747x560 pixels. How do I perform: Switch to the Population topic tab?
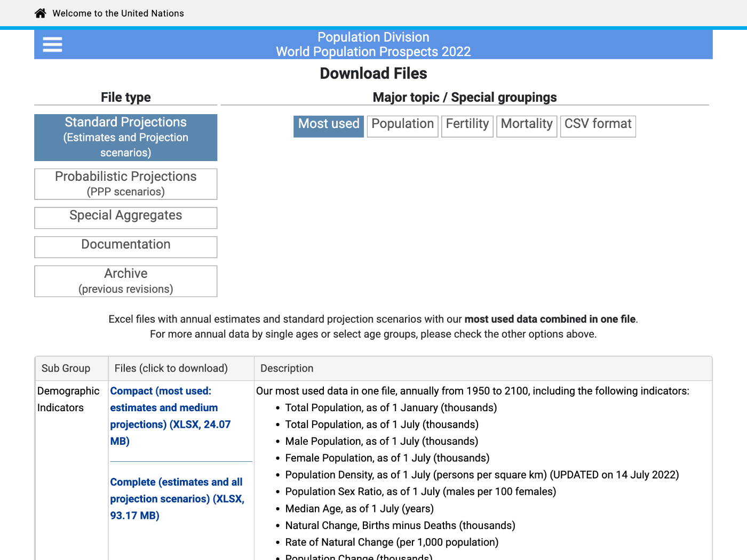(x=403, y=126)
